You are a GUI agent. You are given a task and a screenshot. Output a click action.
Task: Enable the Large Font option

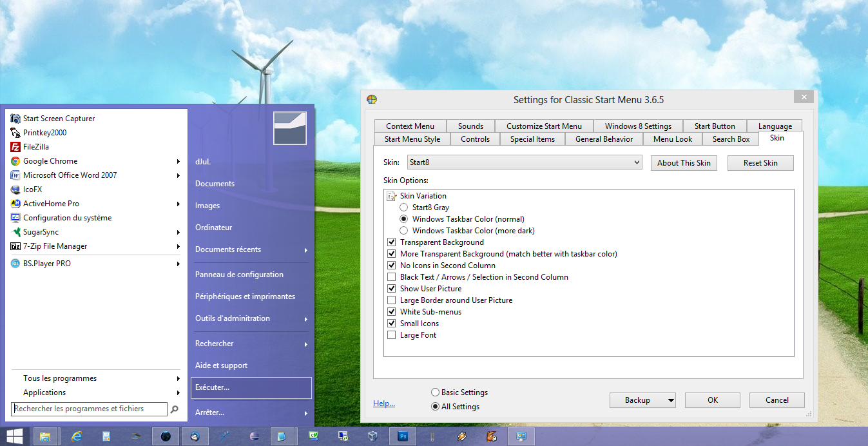[391, 334]
